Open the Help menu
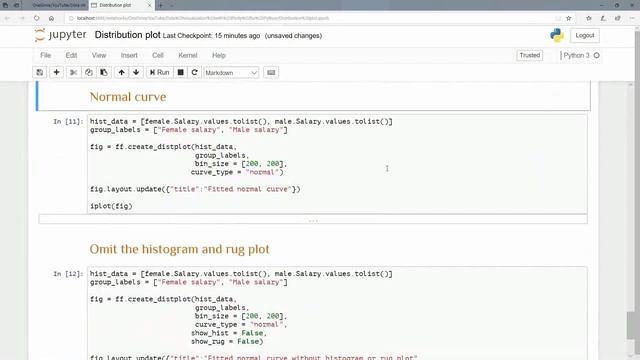 [x=219, y=55]
